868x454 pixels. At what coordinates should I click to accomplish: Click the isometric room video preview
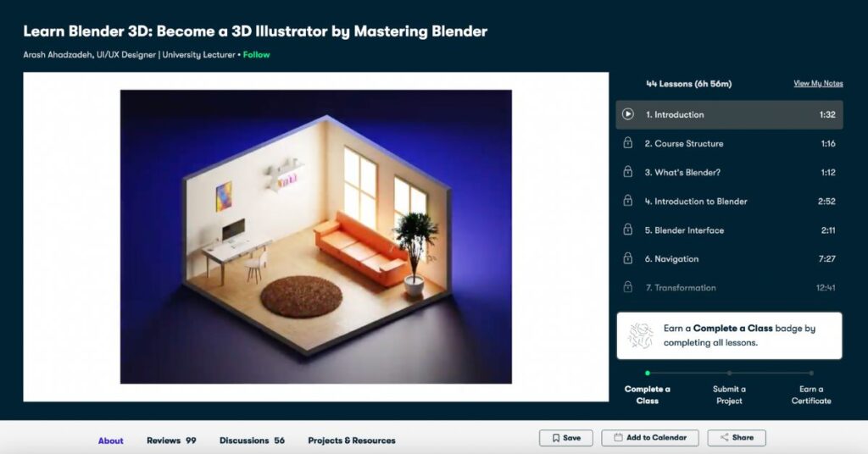click(x=316, y=236)
